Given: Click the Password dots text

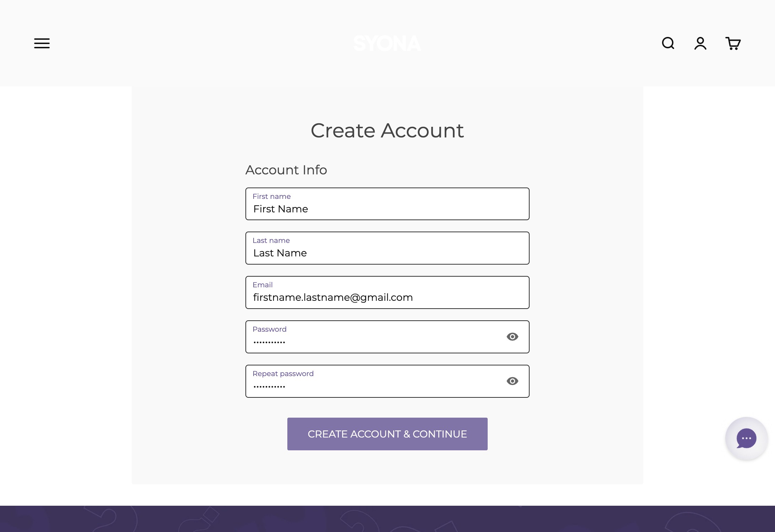Looking at the screenshot, I should point(269,342).
